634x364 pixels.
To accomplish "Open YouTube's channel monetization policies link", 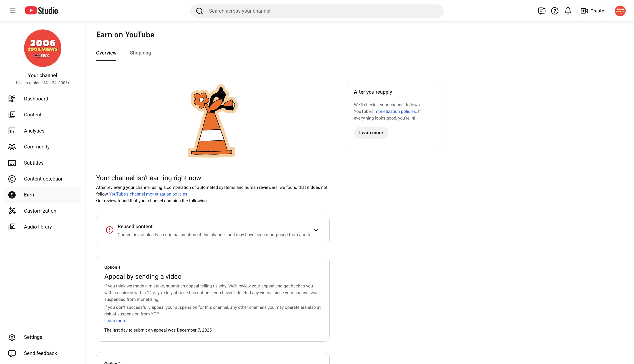I will coord(148,194).
